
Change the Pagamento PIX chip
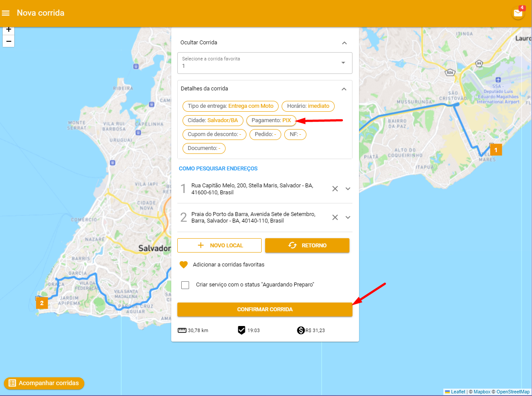(x=271, y=120)
